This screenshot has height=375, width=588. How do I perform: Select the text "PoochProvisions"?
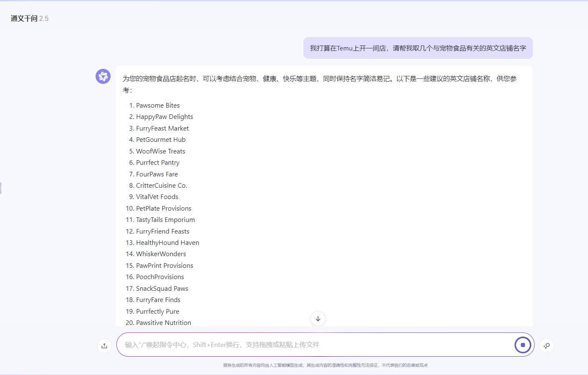[160, 277]
